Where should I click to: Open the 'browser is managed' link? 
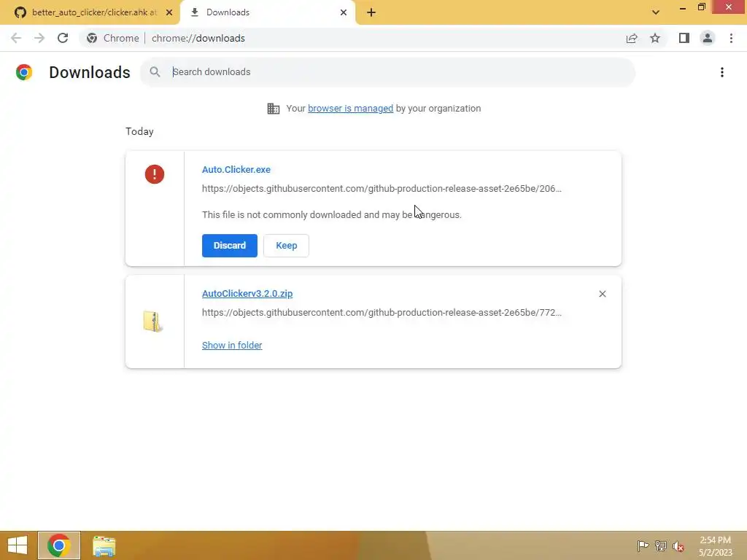350,109
